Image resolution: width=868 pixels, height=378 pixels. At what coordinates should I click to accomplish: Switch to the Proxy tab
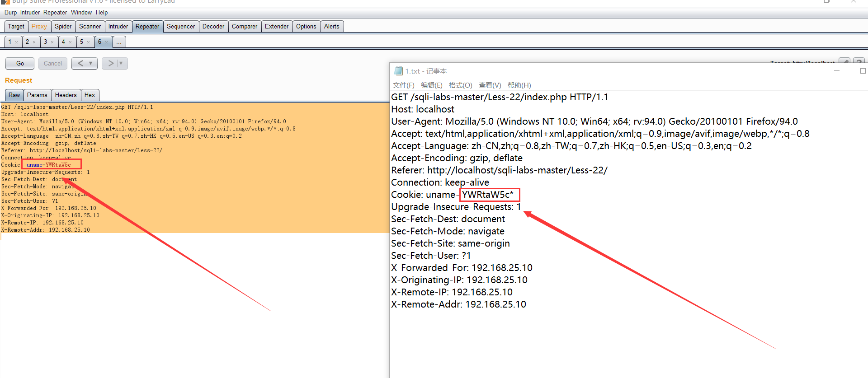coord(39,26)
